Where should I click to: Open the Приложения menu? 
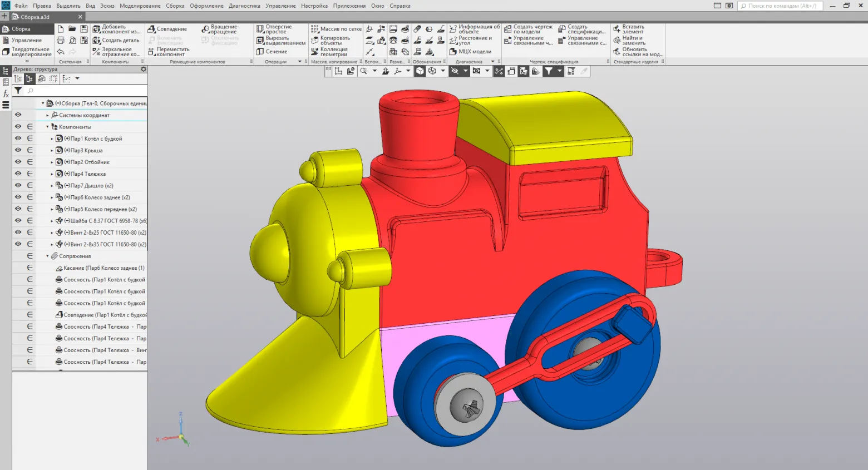coord(349,6)
